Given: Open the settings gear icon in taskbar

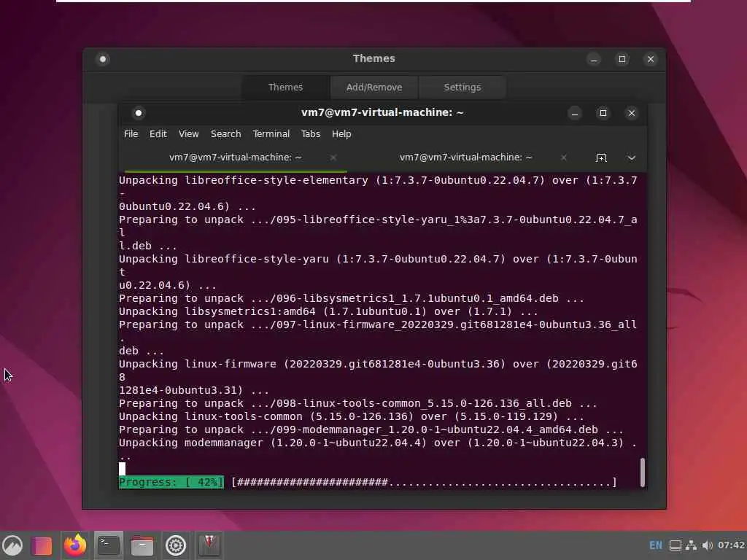Looking at the screenshot, I should [x=175, y=545].
